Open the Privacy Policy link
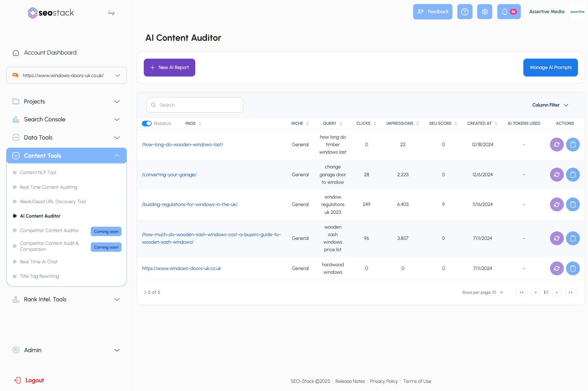Viewport: 588px width, 391px height. [x=384, y=381]
